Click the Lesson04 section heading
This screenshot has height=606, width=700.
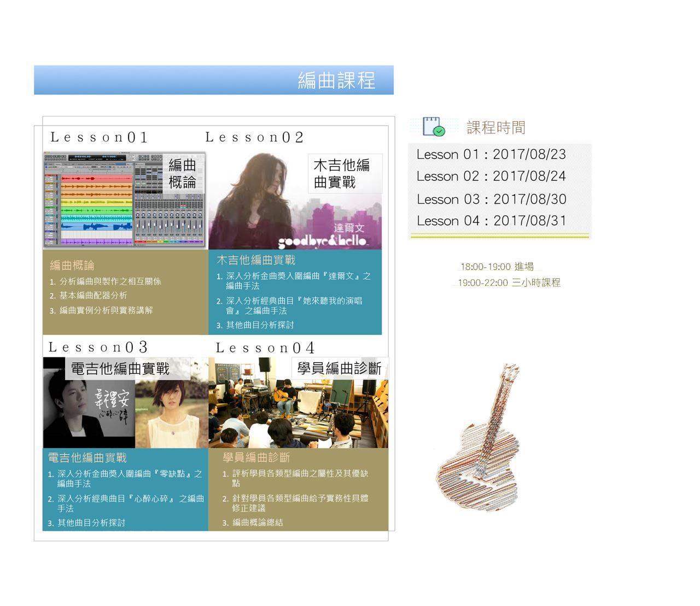click(266, 348)
